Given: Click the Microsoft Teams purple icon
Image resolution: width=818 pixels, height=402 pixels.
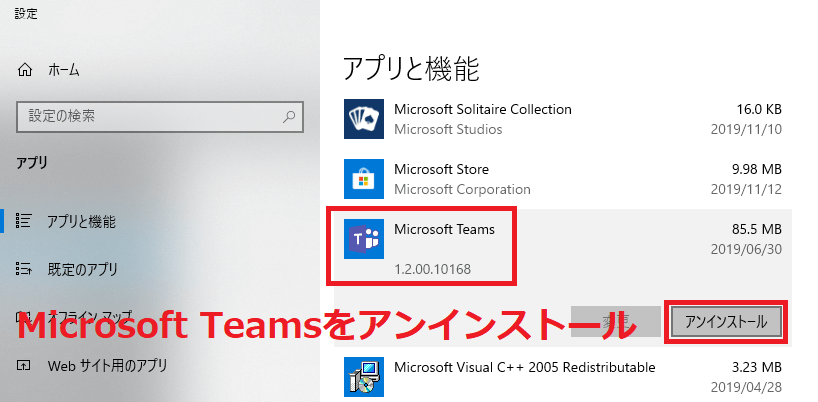Looking at the screenshot, I should 364,239.
